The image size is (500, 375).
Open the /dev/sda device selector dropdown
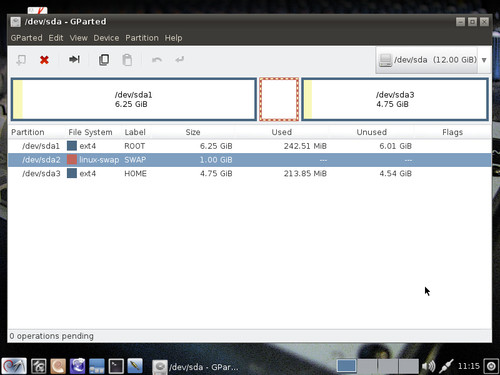[433, 60]
